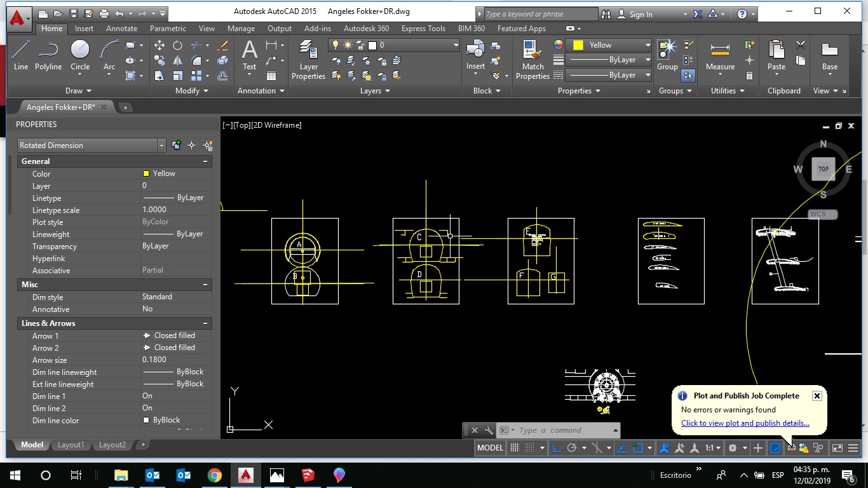Click the Offset tool icon

[x=222, y=76]
